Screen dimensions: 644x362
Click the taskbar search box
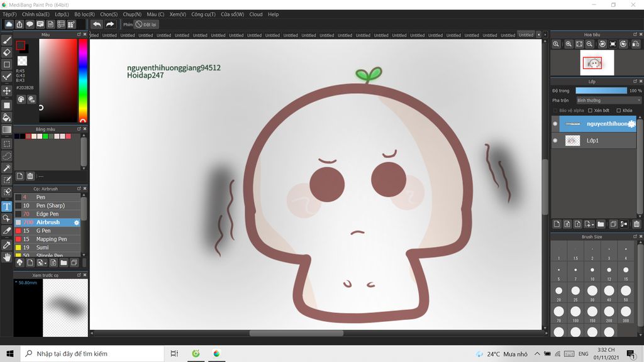click(92, 353)
